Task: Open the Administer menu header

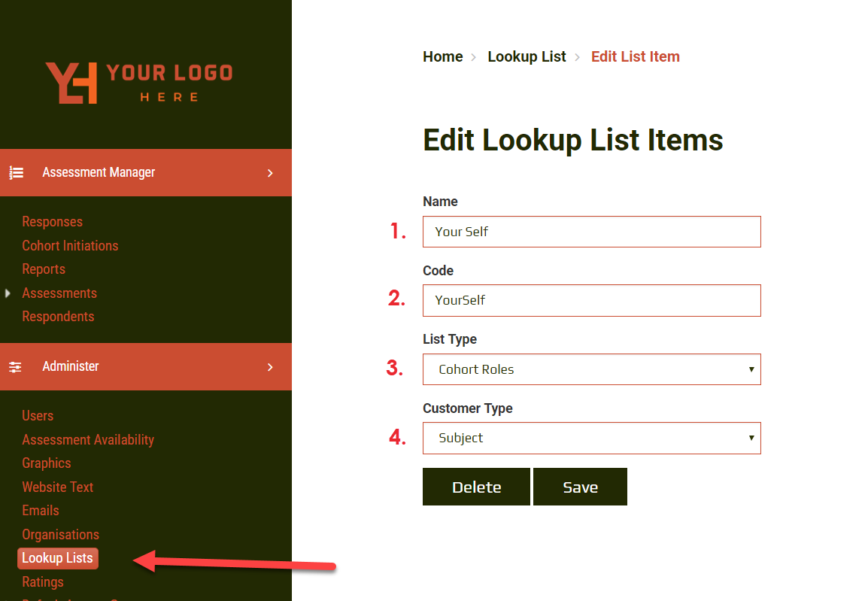Action: click(x=146, y=366)
